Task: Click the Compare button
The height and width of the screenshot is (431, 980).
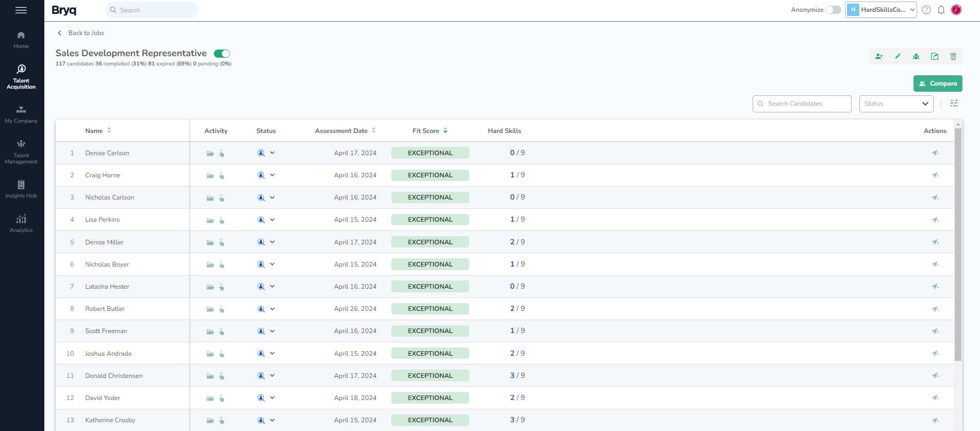Action: pyautogui.click(x=938, y=84)
